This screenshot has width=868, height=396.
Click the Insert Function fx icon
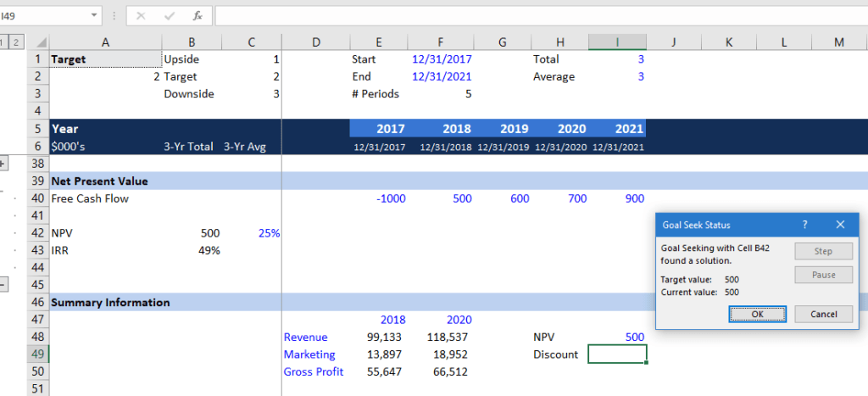[197, 15]
